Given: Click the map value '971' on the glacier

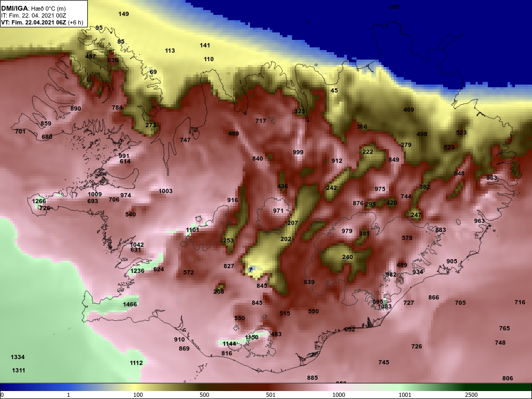Looking at the screenshot, I should coord(278,211).
